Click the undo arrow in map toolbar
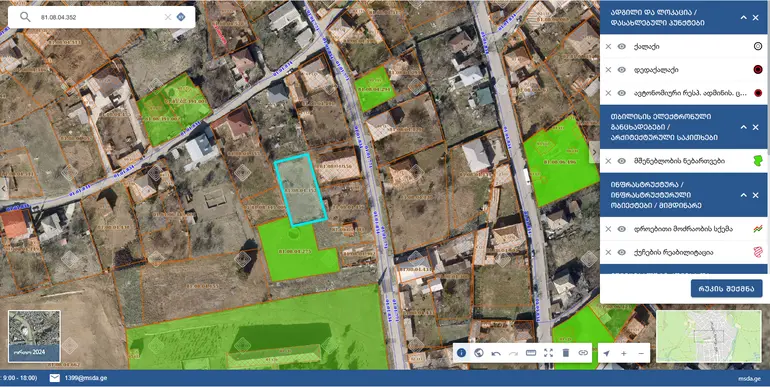 tap(496, 353)
